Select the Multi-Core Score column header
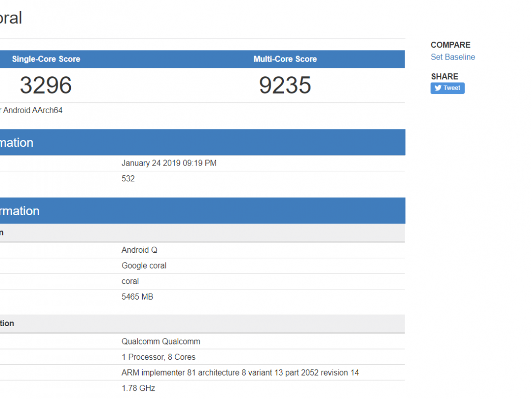 coord(285,59)
